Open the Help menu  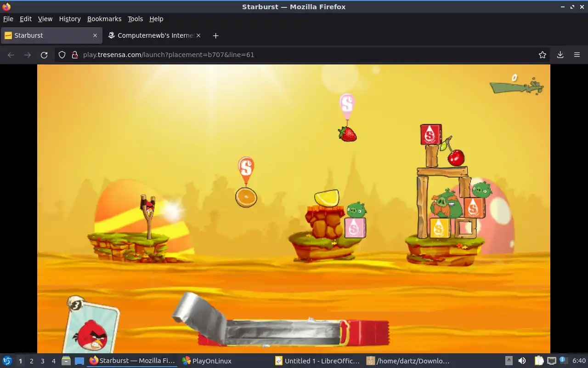click(x=156, y=19)
